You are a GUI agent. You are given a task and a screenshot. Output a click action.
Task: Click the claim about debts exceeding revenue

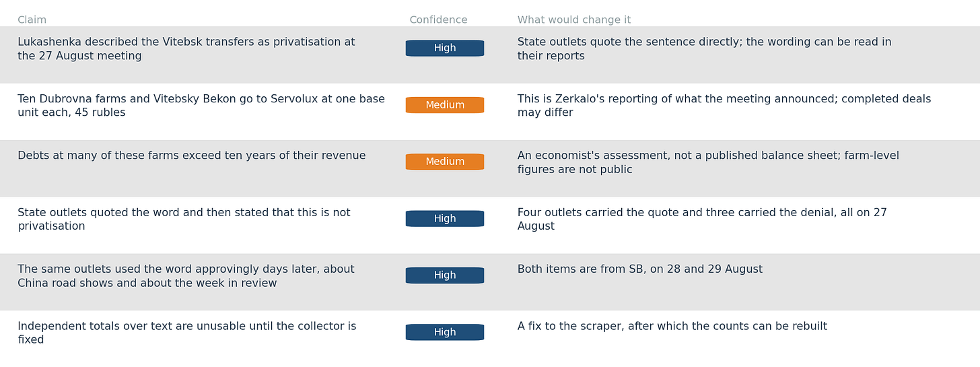[x=192, y=156]
